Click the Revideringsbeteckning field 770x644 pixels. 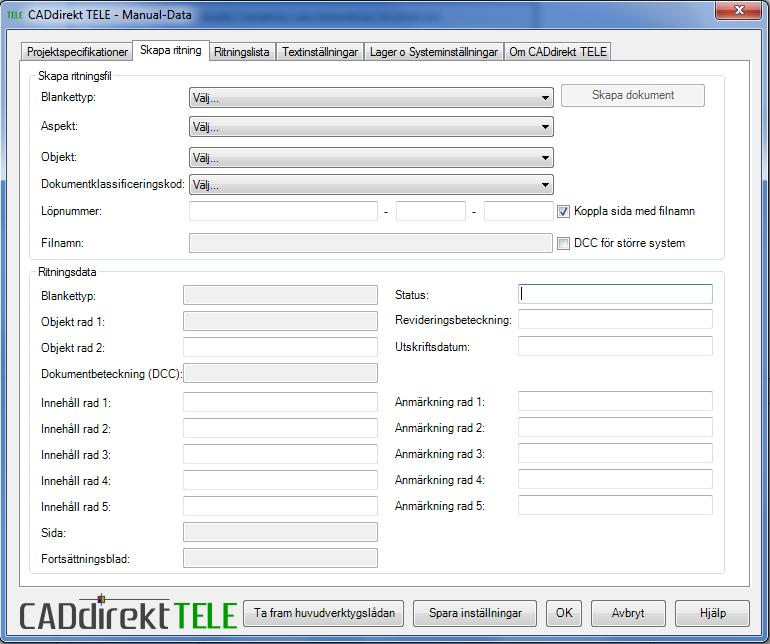pyautogui.click(x=615, y=319)
